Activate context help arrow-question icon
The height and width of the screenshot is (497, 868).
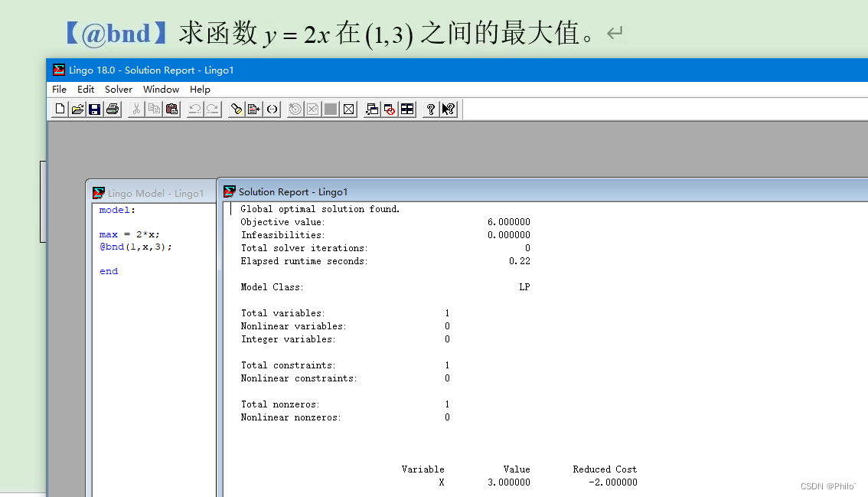449,110
